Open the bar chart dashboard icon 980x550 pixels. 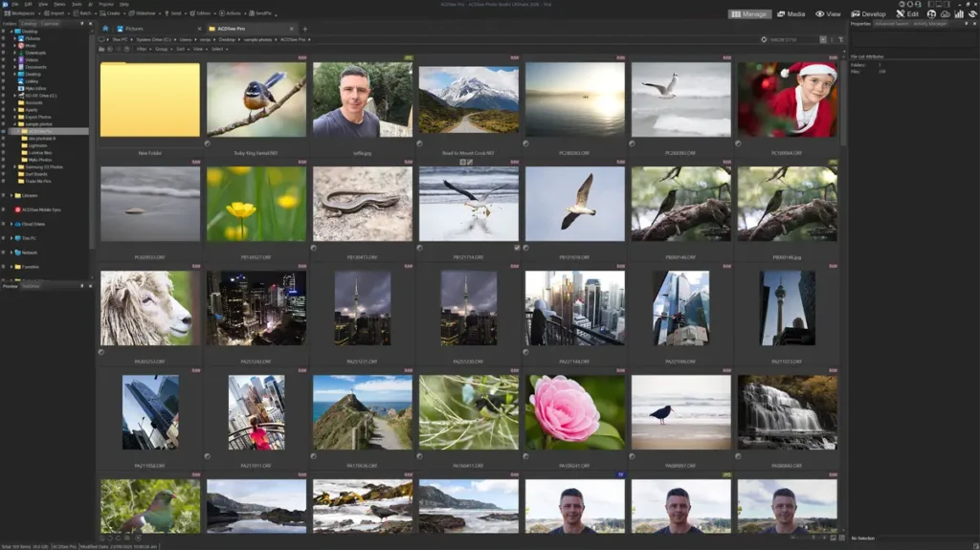[x=959, y=13]
